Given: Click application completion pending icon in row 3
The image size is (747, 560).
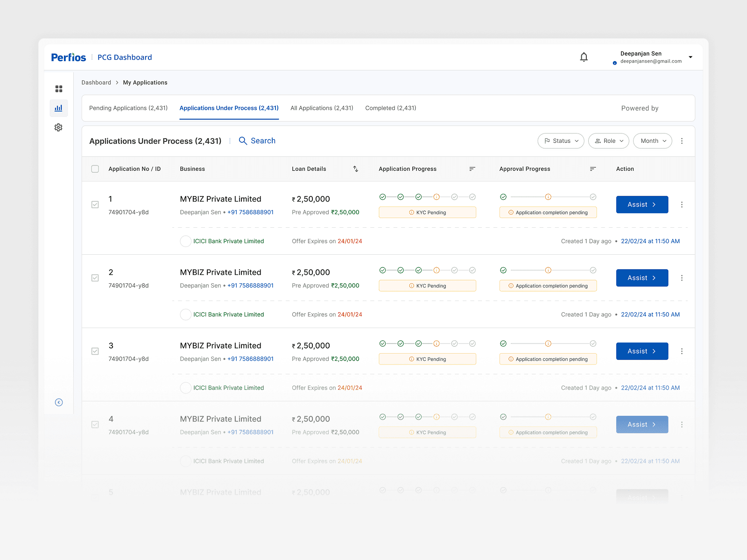Looking at the screenshot, I should [x=511, y=359].
